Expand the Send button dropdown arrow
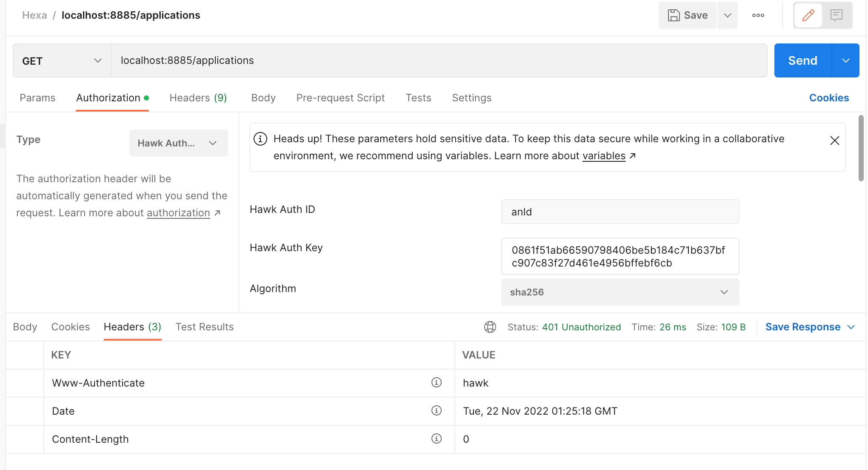Image resolution: width=868 pixels, height=470 pixels. pyautogui.click(x=845, y=60)
